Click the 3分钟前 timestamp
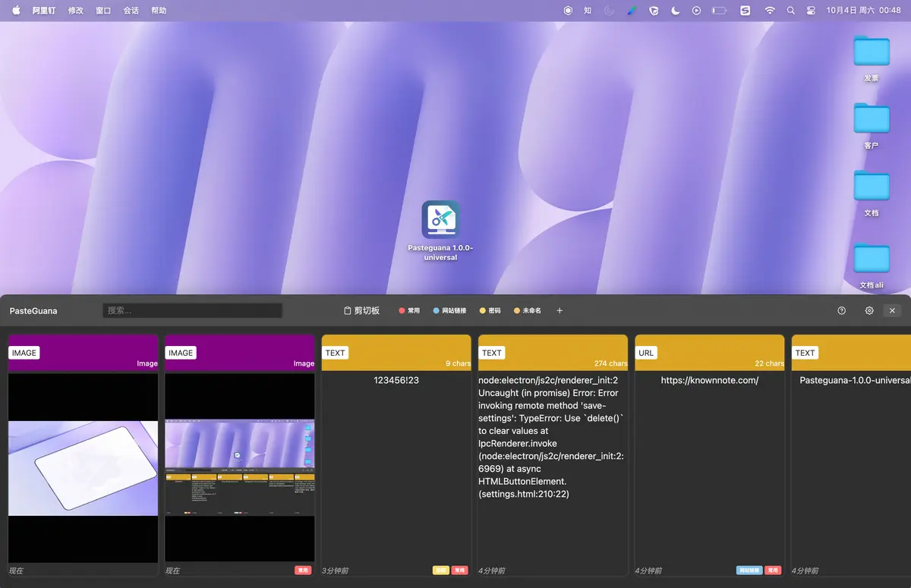Image resolution: width=911 pixels, height=588 pixels. (x=334, y=571)
